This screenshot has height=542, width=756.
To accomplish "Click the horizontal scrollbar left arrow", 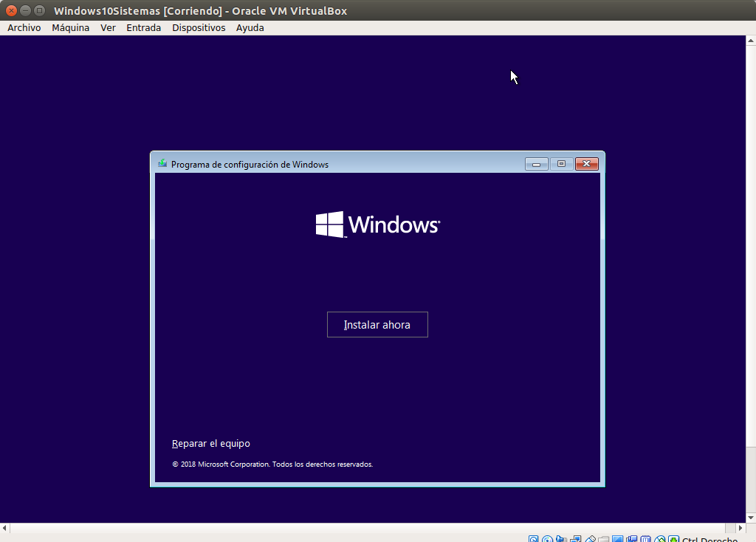I will (5, 528).
